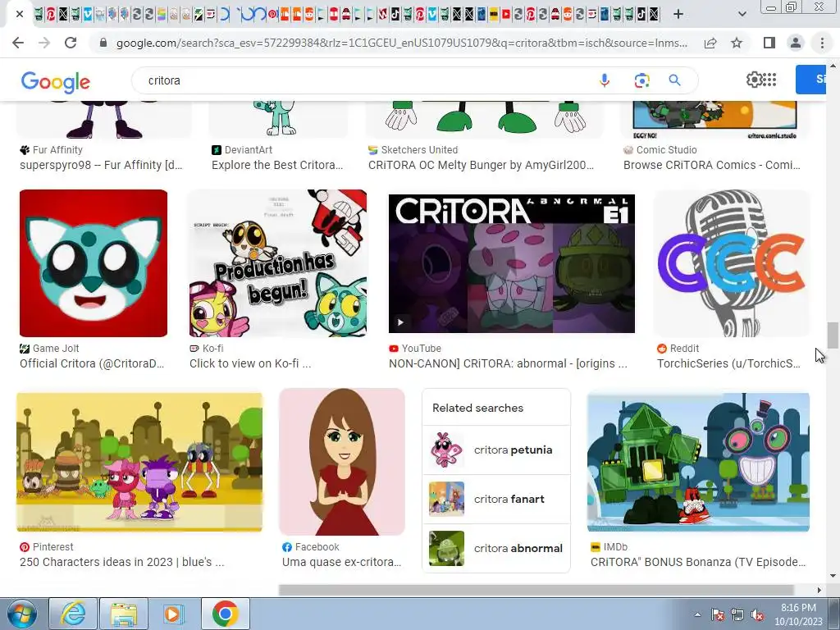The width and height of the screenshot is (840, 630).
Task: Open Windows Media Player from taskbar
Action: 174,614
